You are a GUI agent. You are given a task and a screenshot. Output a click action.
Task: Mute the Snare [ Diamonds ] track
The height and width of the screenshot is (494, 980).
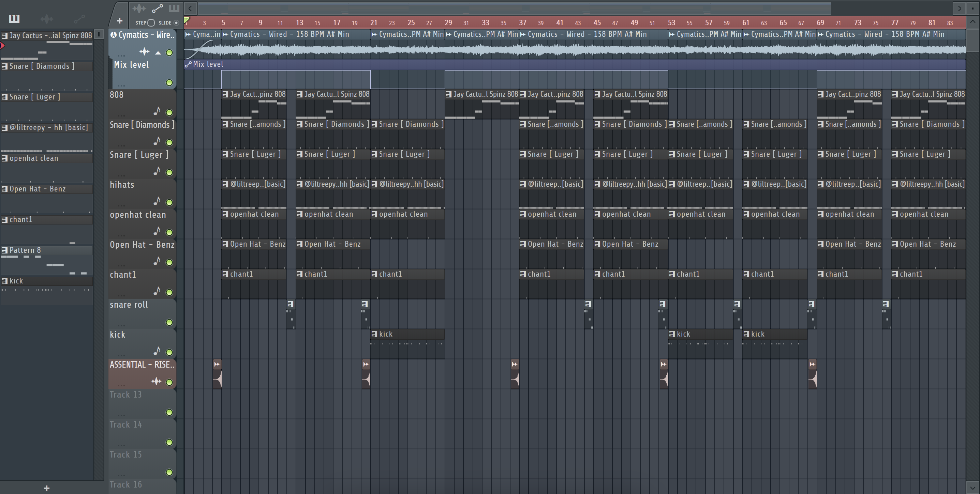[x=169, y=142]
